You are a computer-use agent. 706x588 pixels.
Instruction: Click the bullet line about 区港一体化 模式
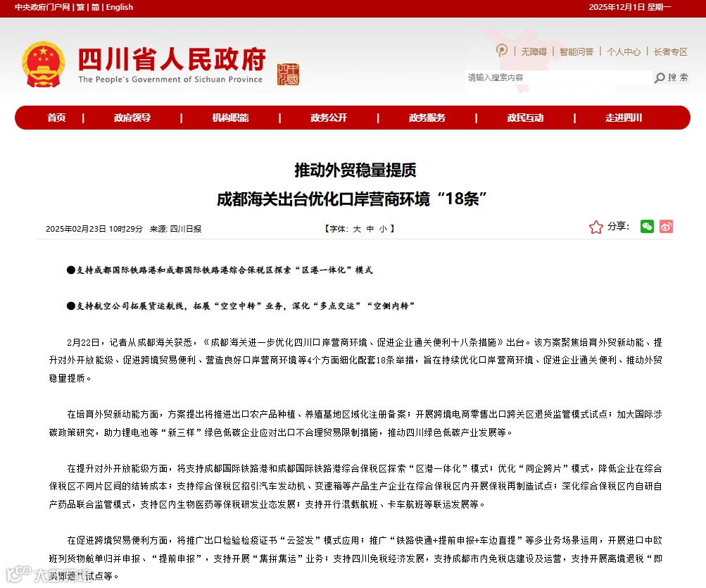coord(220,270)
